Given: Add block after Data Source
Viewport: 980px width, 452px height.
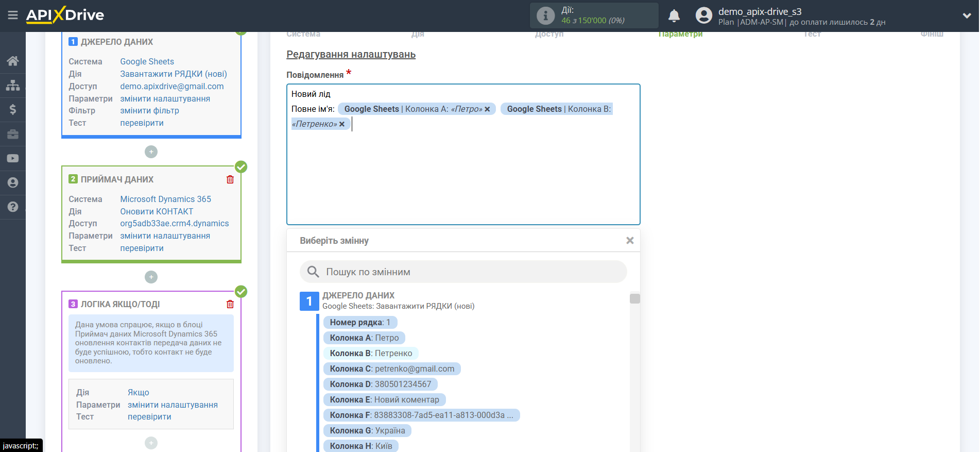Looking at the screenshot, I should click(151, 152).
